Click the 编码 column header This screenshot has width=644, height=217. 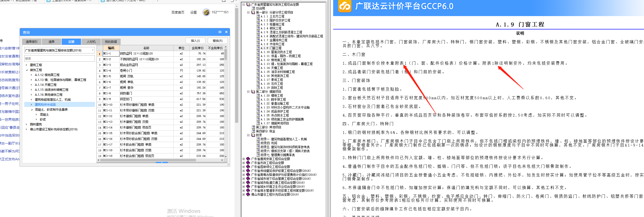pos(111,48)
